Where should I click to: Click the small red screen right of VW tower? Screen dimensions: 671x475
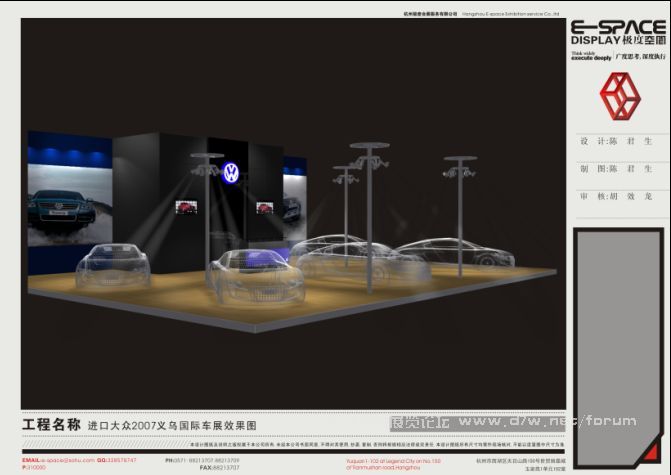[x=266, y=208]
